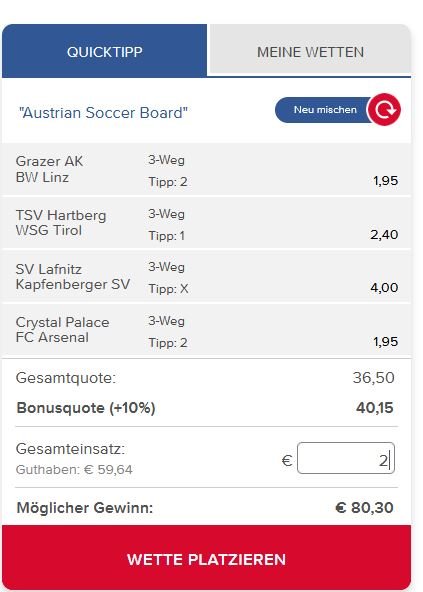Switch to the Quicktipp tab
Screen dimensions: 423x592
click(104, 51)
